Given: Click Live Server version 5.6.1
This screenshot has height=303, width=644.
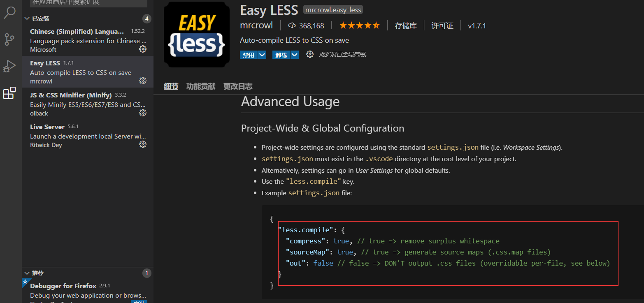Looking at the screenshot, I should 73,127.
